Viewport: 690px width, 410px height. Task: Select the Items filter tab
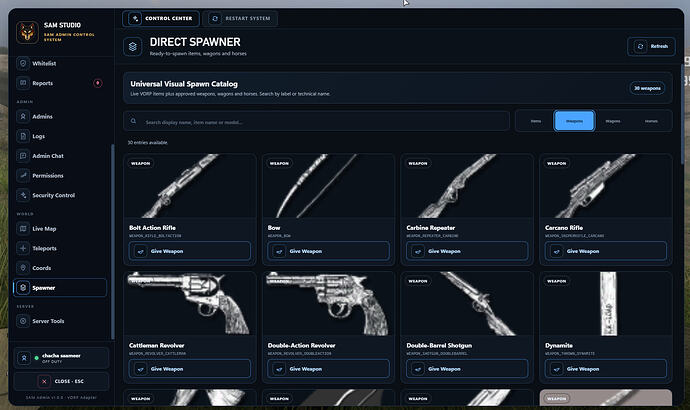[x=536, y=121]
